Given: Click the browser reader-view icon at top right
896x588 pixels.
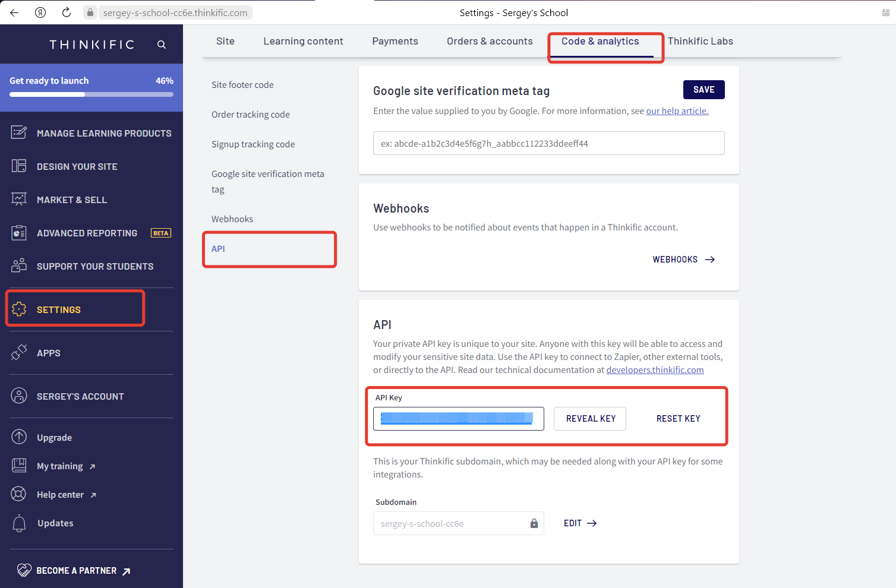Looking at the screenshot, I should [x=886, y=12].
